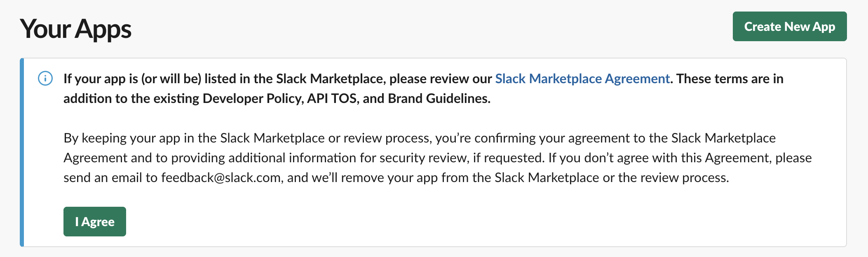The height and width of the screenshot is (257, 868).
Task: Open the Slack Marketplace Agreement link
Action: (x=582, y=79)
